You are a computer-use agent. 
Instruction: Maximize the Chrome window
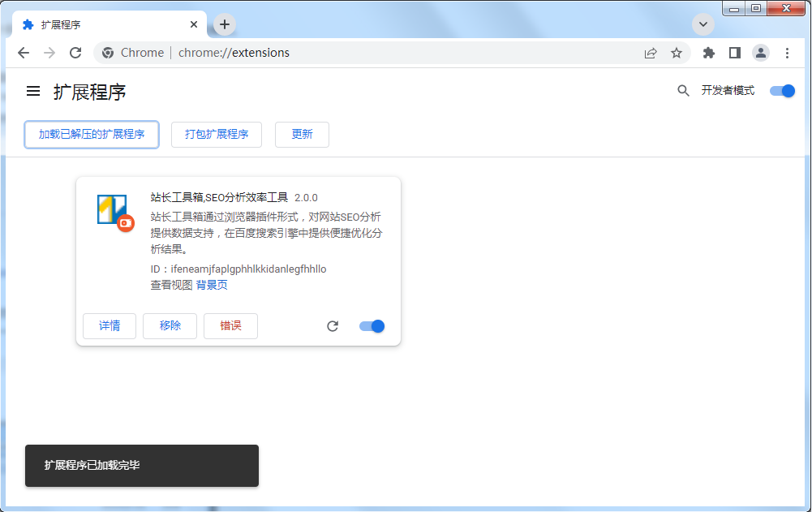click(756, 8)
